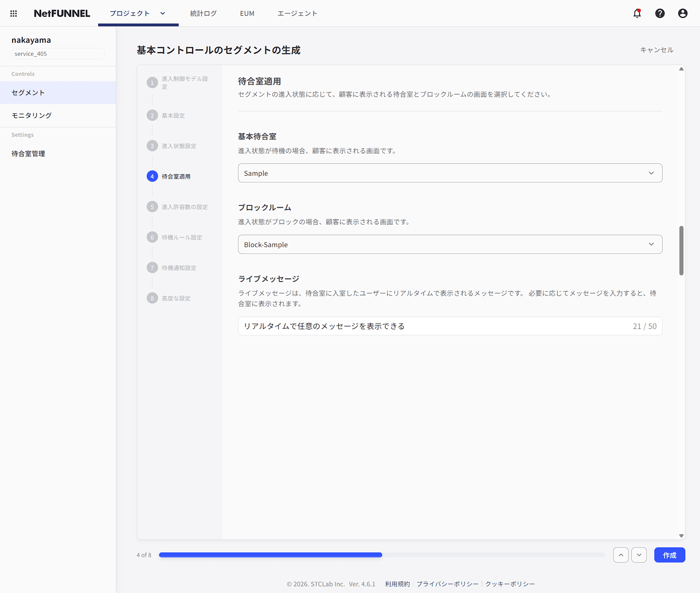Screen dimensions: 700x593
Task: Click step 8 高度な設定 circle icon
Action: click(x=152, y=298)
